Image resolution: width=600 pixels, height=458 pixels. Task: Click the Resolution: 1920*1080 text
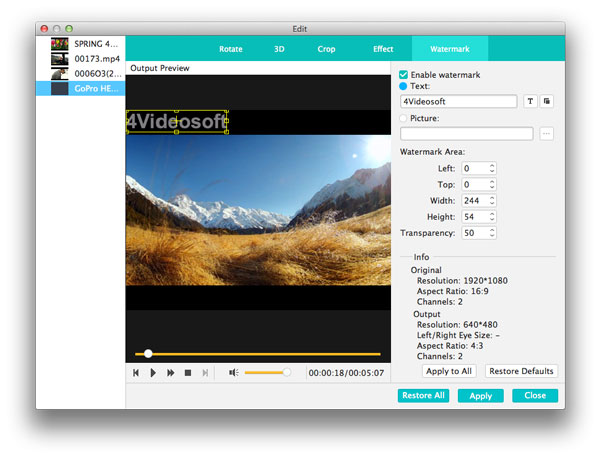pos(462,280)
